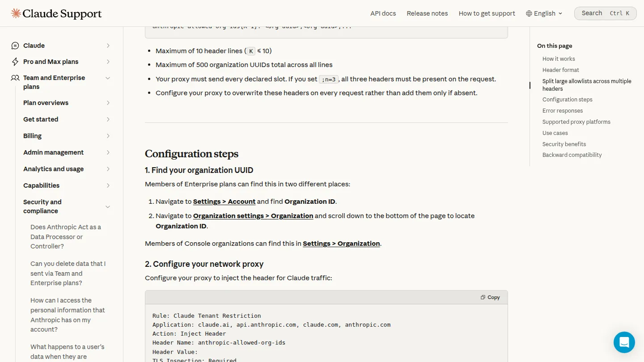Click '2. Configure your network proxy' heading
This screenshot has width=644, height=362.
pos(204,264)
